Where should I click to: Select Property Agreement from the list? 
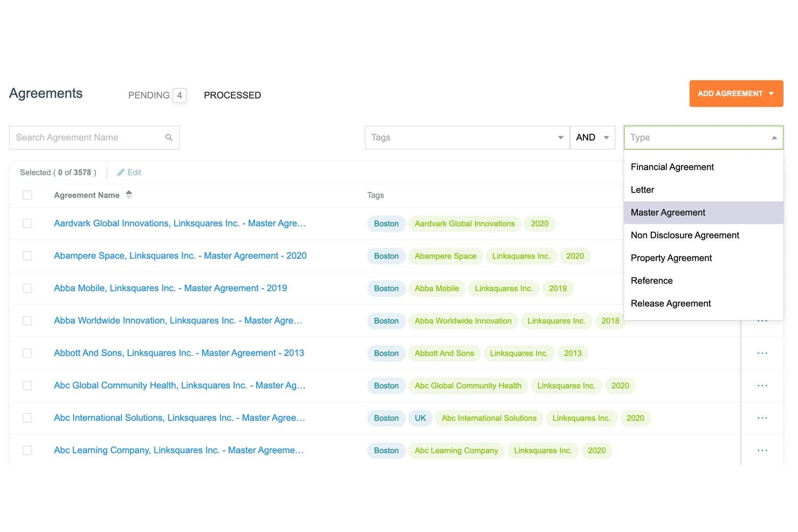[703, 258]
